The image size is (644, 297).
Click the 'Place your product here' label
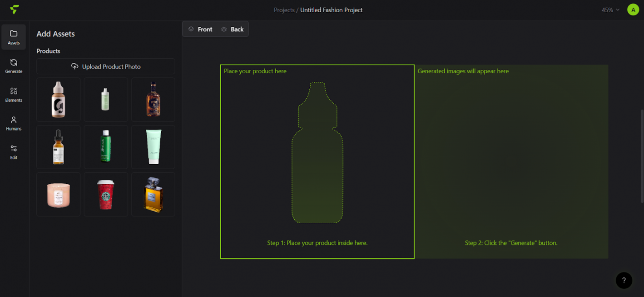point(255,71)
